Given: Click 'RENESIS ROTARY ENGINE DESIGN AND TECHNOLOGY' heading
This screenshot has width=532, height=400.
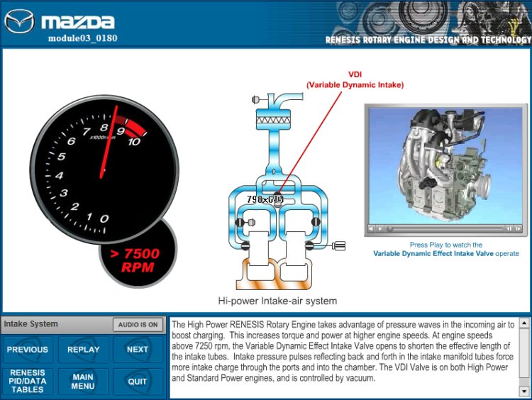Looking at the screenshot, I should coord(428,40).
